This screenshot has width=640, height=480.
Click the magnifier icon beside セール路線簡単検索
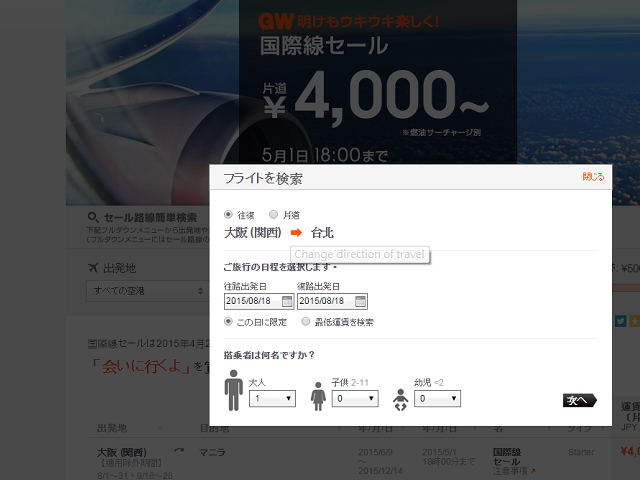93,217
